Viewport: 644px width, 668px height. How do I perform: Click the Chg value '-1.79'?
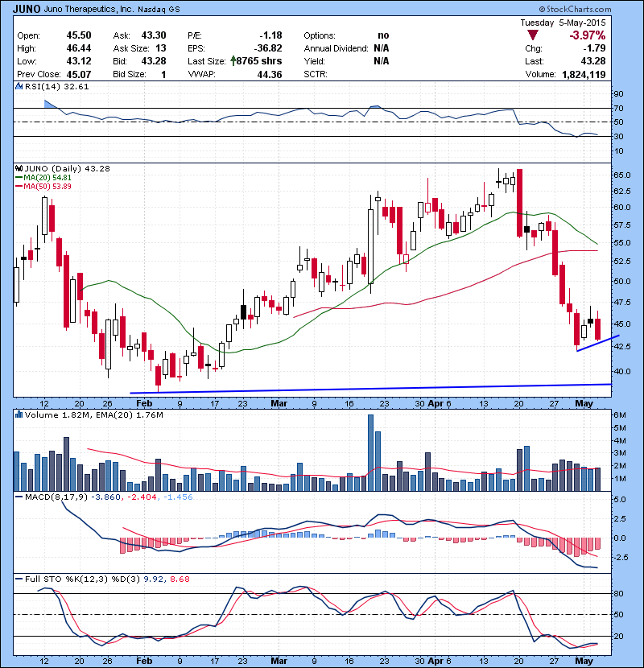pos(595,48)
